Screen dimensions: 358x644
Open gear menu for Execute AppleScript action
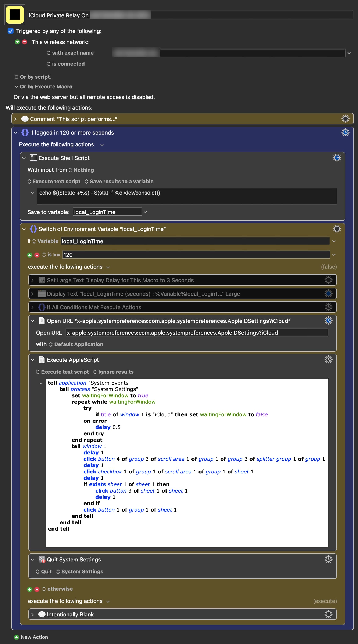point(328,359)
